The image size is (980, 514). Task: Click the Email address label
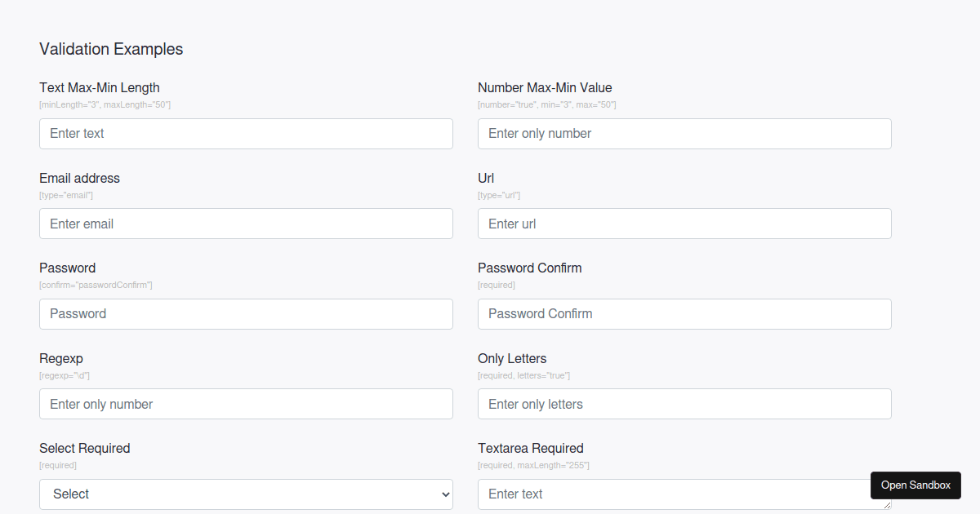(x=79, y=178)
